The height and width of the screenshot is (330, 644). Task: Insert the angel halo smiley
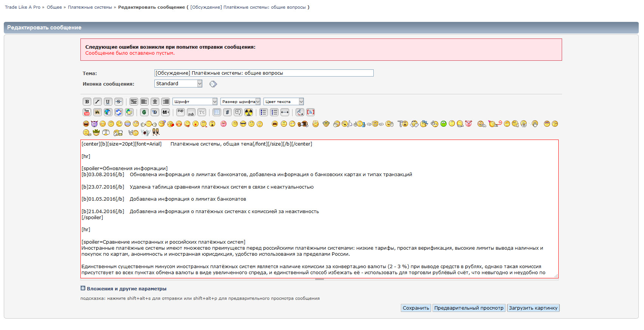(x=316, y=124)
